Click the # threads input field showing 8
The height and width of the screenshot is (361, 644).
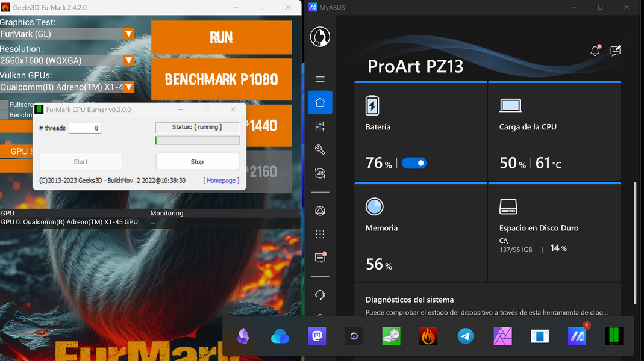84,128
